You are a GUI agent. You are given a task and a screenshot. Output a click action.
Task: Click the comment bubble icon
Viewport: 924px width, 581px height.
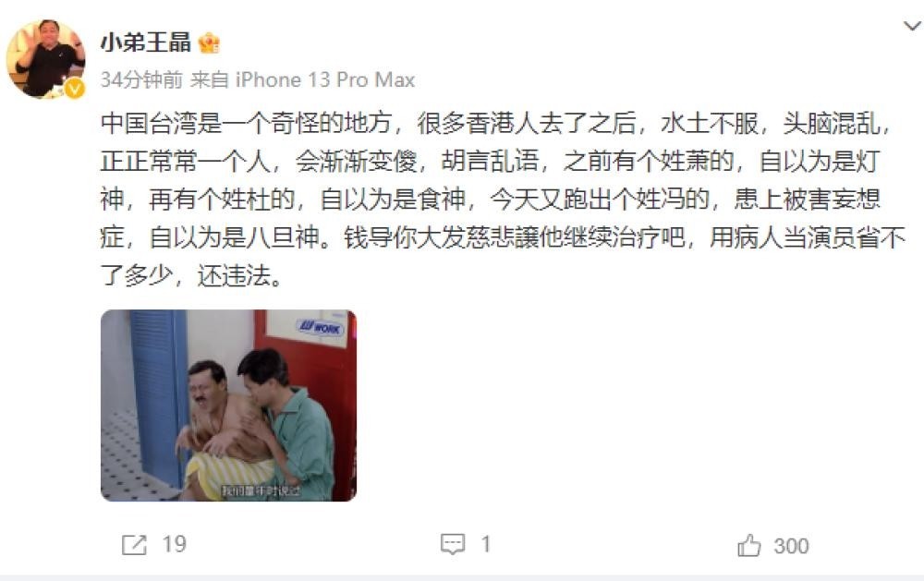[x=453, y=544]
